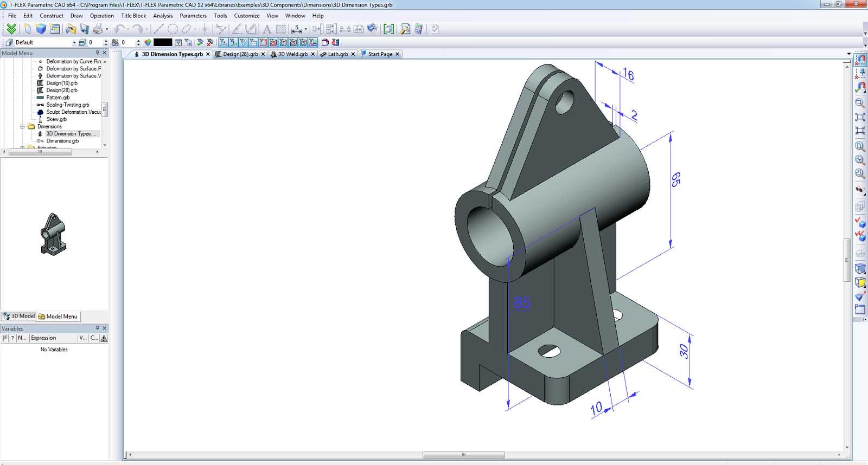Click the horizontal scrollbar of the drawing area
Screen dimensions: 868x465
pos(463,455)
